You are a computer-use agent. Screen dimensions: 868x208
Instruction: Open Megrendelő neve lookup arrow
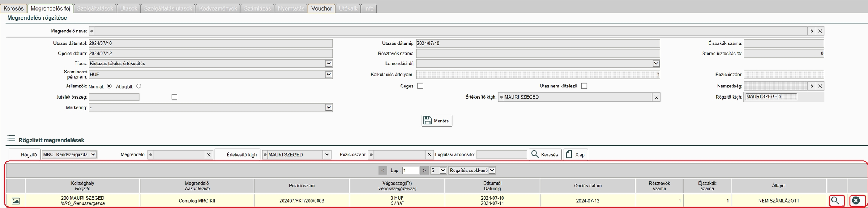(x=812, y=31)
